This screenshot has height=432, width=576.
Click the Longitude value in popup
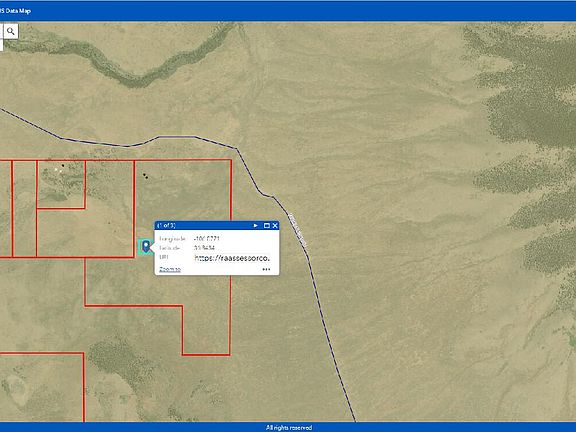tap(207, 239)
